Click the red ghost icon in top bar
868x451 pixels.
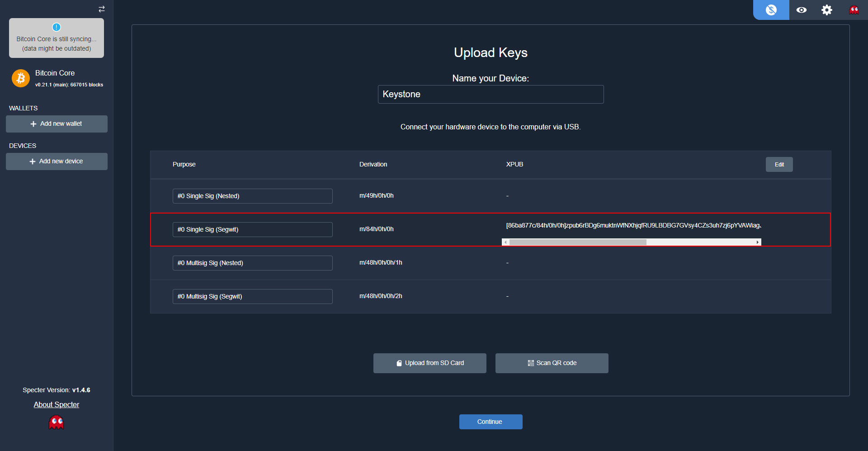coord(854,10)
